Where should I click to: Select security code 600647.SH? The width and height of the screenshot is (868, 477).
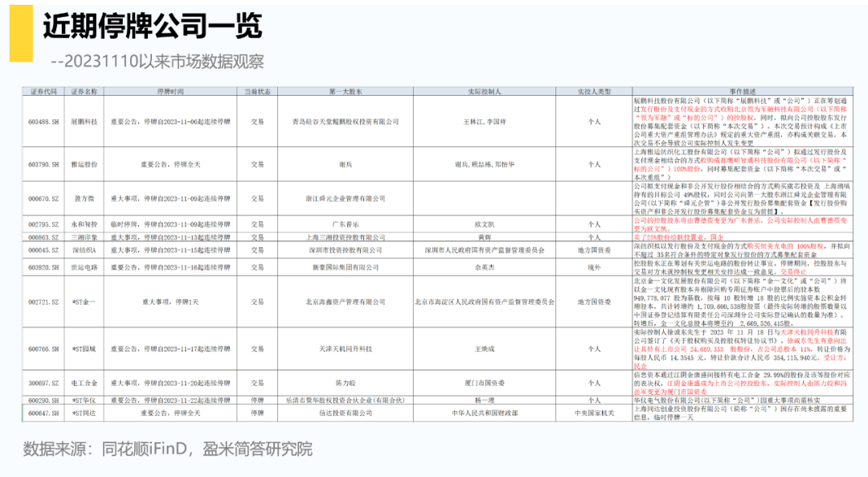[x=43, y=413]
